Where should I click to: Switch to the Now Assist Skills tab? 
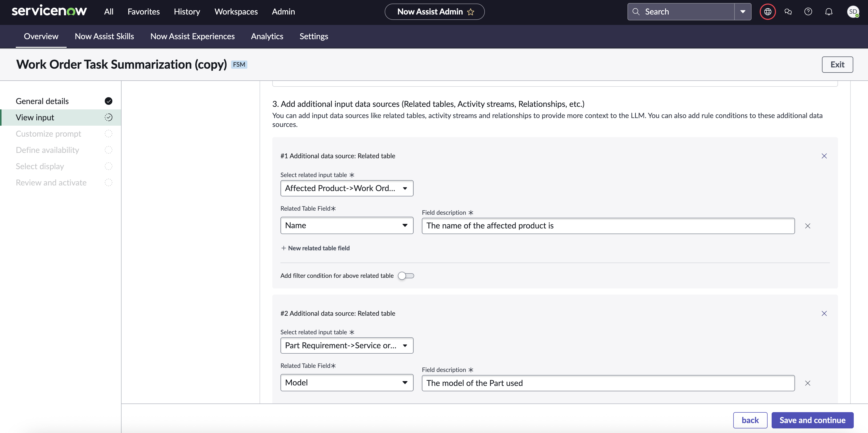point(104,36)
